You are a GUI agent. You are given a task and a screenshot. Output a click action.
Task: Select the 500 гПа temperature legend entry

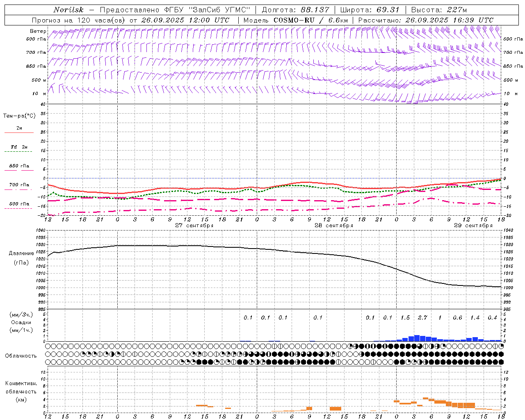click(x=19, y=204)
